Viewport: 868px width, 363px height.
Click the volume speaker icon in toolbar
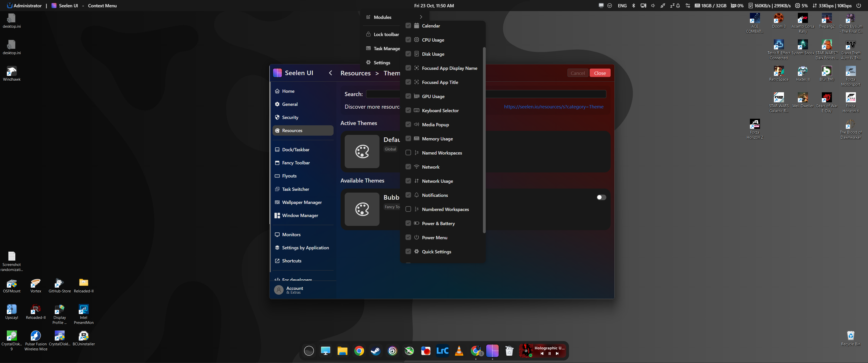pos(653,6)
